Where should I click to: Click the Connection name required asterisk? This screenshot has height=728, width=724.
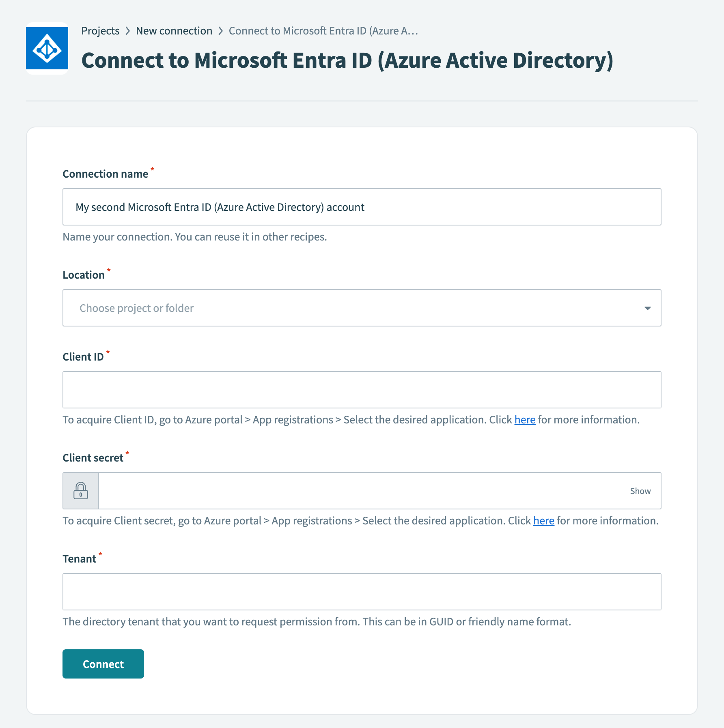[x=152, y=170]
